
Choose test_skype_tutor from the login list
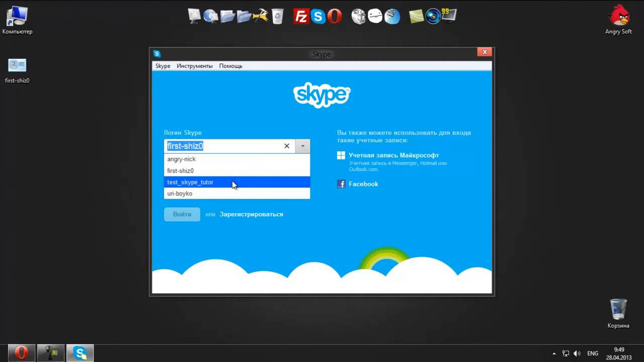(x=237, y=182)
